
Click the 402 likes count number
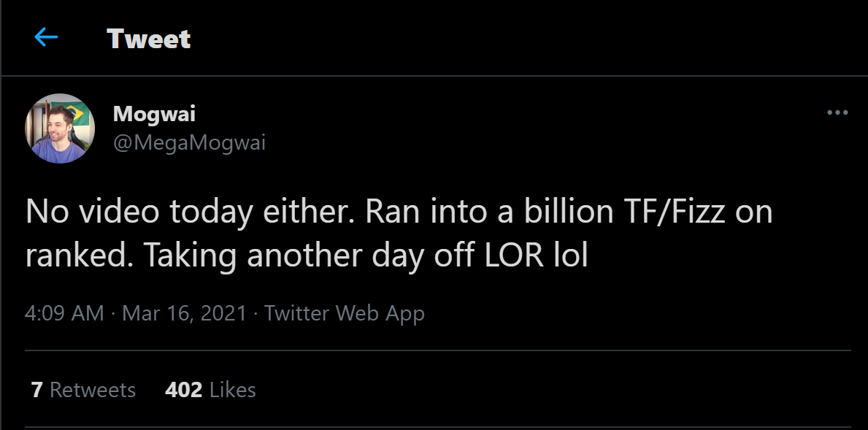point(183,390)
